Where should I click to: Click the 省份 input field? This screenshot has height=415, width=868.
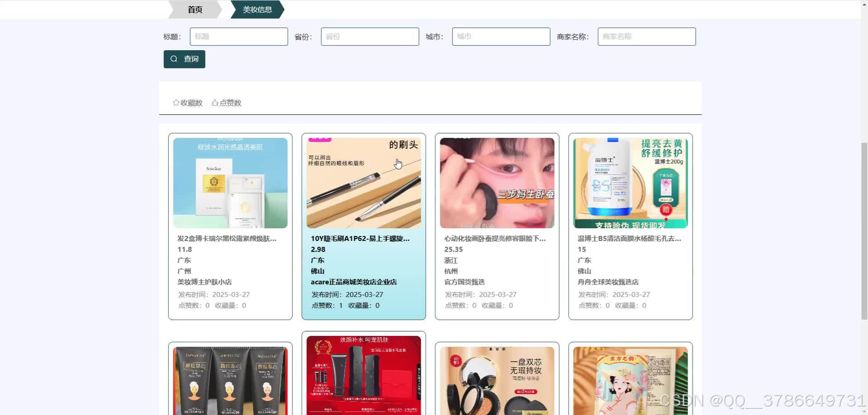pos(370,37)
